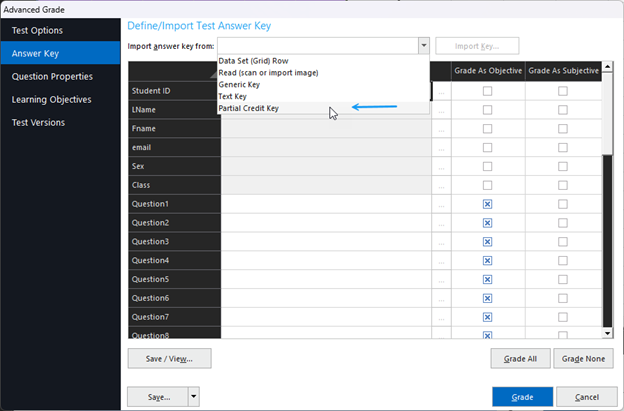The height and width of the screenshot is (411, 624).
Task: Open the Save button split dropdown arrow
Action: 194,397
